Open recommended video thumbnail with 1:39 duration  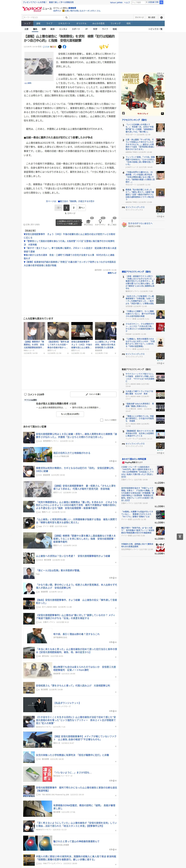[x=82, y=331]
